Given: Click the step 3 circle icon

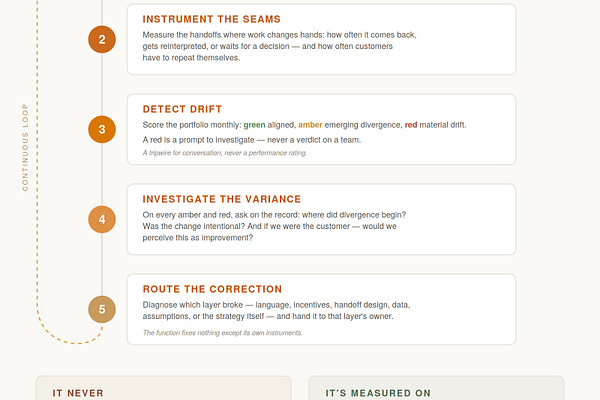Looking at the screenshot, I should tap(102, 129).
